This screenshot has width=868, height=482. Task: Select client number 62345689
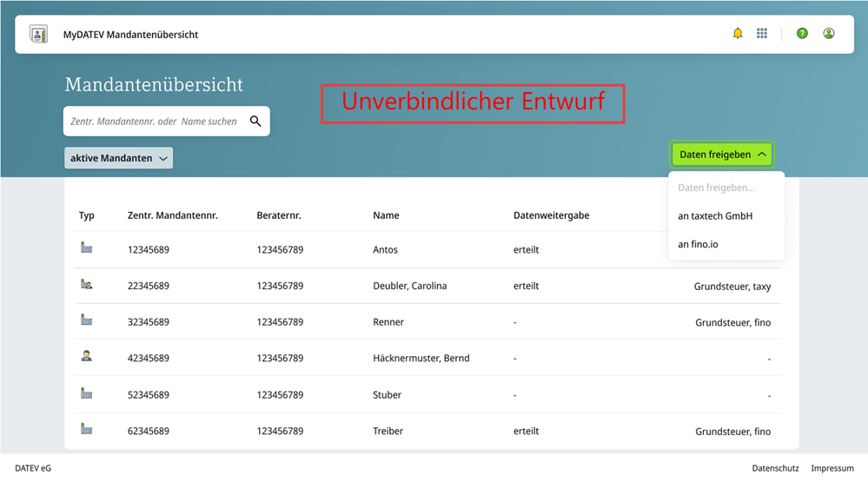click(149, 431)
